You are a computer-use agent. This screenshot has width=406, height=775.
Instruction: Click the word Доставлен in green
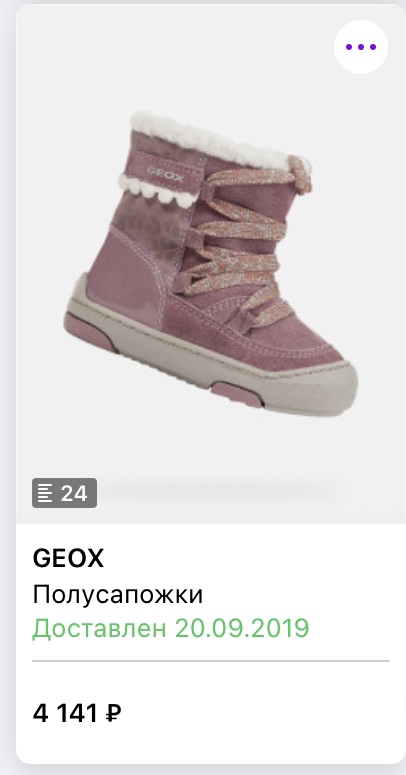[x=99, y=629]
